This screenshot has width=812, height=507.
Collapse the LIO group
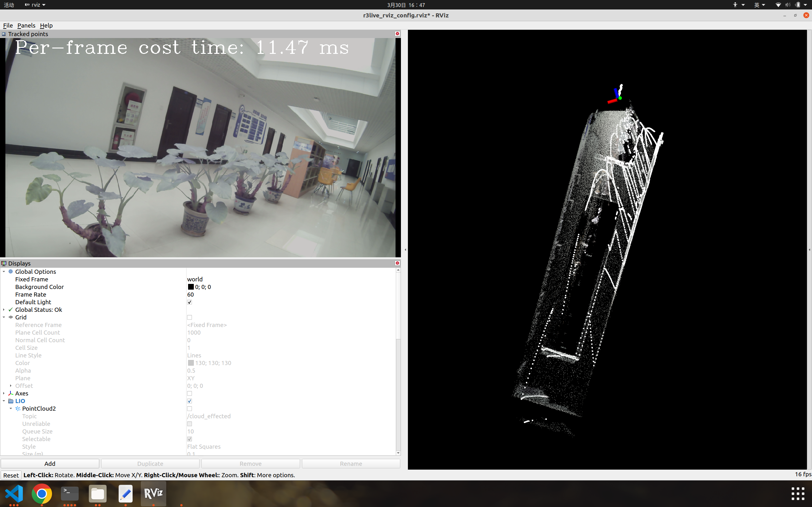[x=4, y=401]
